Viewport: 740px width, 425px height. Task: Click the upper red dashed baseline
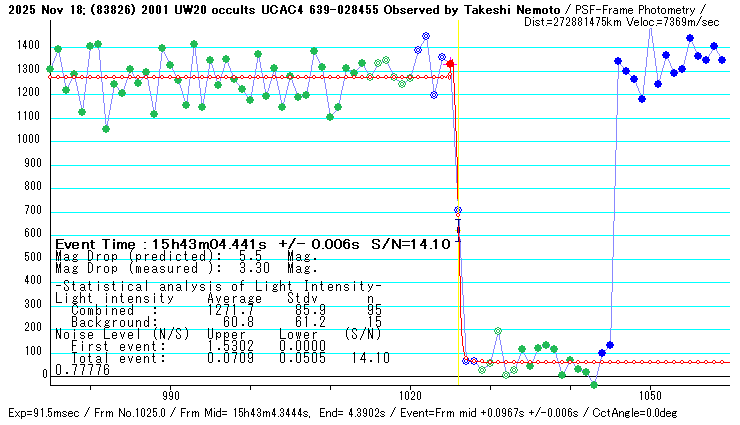tap(250, 77)
